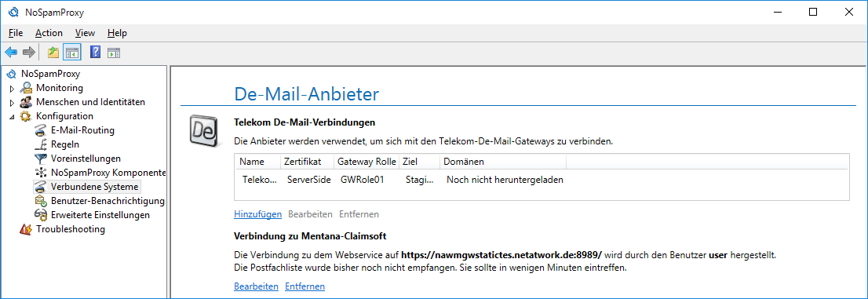The width and height of the screenshot is (868, 299).
Task: Click the De-Mail-Anbieter heading
Action: point(307,93)
